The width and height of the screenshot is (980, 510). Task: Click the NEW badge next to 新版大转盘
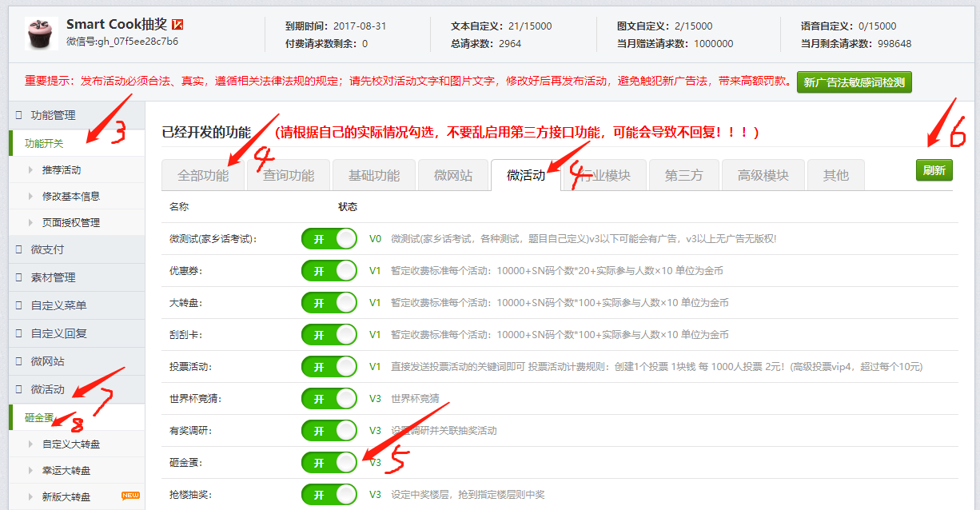[x=130, y=496]
